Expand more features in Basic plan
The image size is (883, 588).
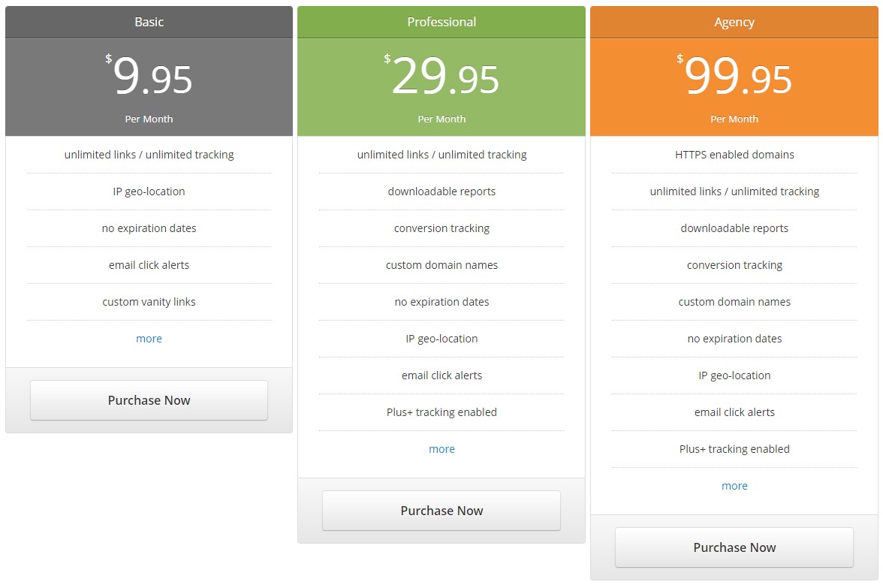coord(149,339)
